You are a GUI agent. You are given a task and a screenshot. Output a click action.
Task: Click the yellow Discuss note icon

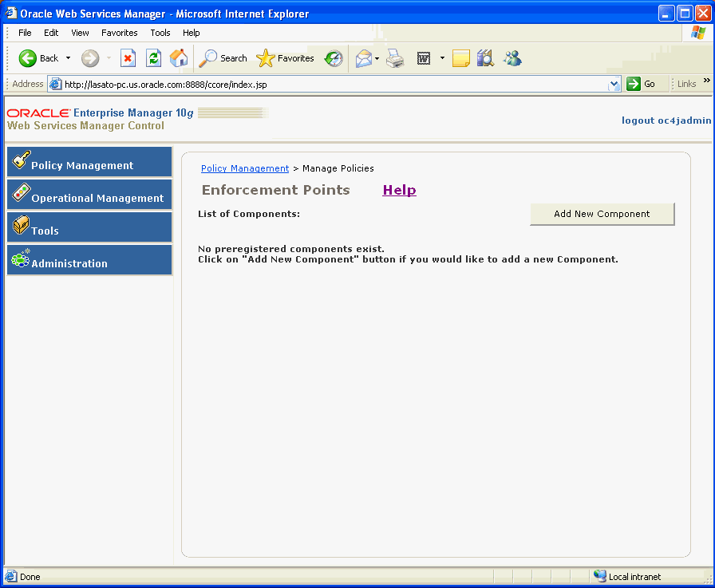pyautogui.click(x=461, y=58)
